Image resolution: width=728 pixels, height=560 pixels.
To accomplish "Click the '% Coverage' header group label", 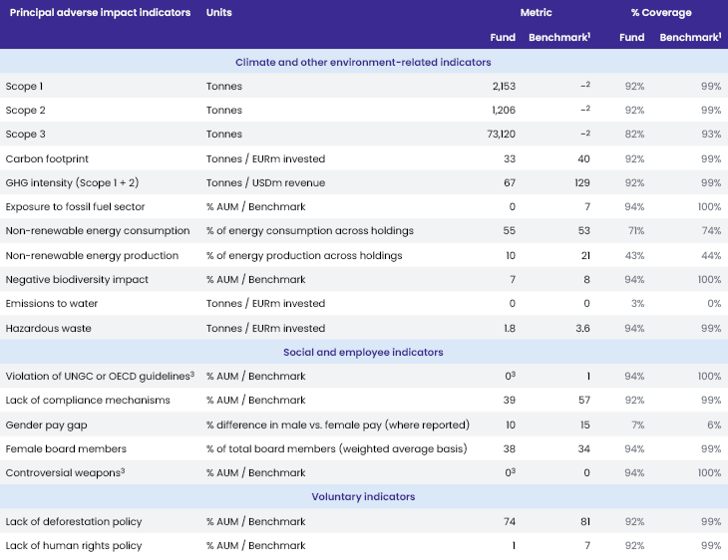I will (661, 13).
